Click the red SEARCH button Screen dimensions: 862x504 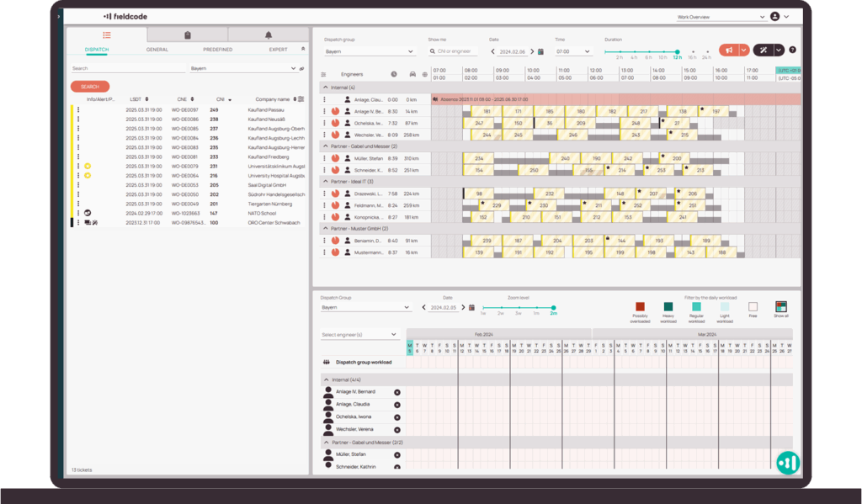(x=90, y=87)
